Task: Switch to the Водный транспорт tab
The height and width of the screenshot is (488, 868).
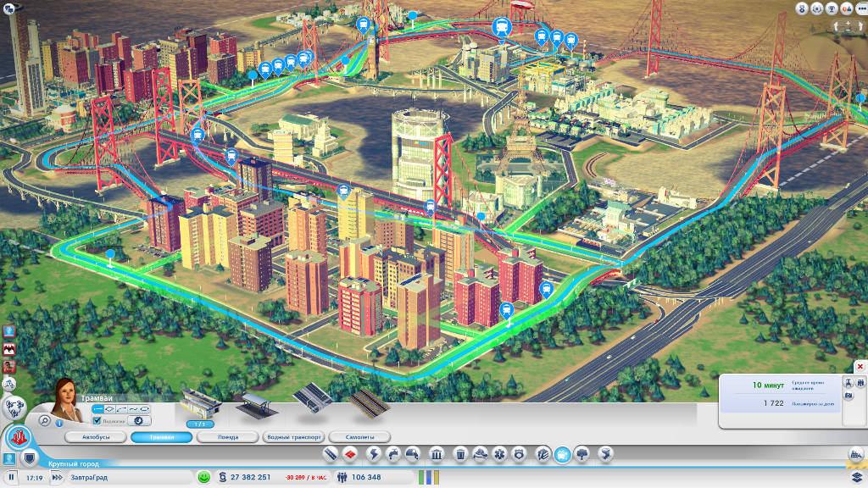Action: point(293,437)
